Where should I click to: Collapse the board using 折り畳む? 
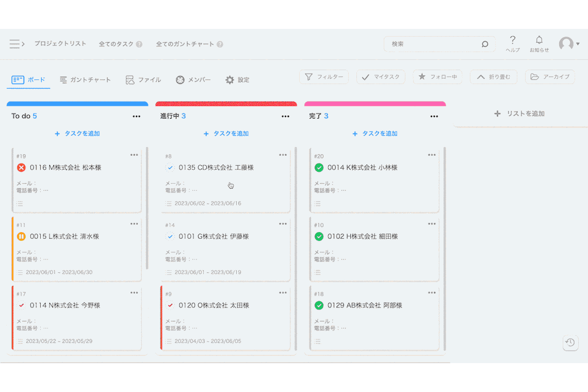pyautogui.click(x=493, y=76)
